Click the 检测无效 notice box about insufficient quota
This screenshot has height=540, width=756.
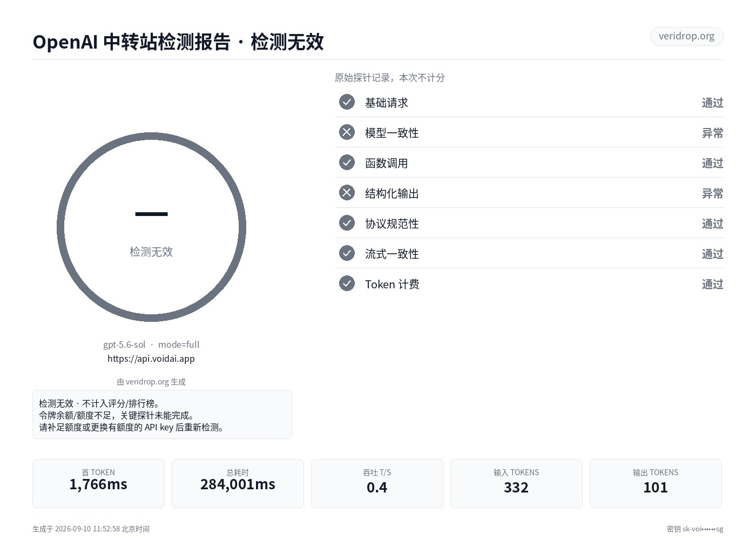[162, 415]
